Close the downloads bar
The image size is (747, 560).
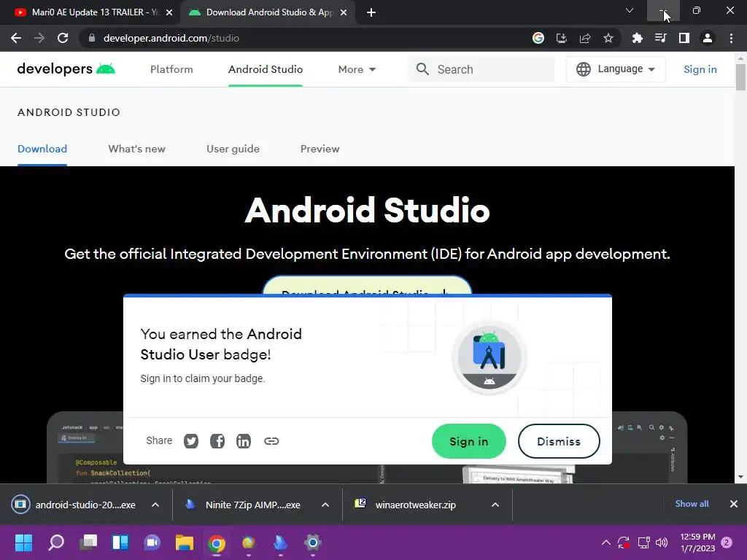click(x=734, y=504)
